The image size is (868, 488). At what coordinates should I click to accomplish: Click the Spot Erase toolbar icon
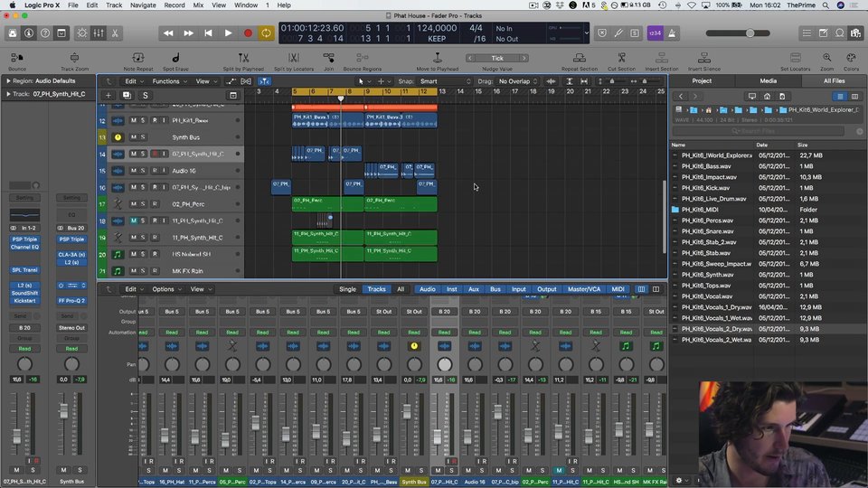(175, 58)
